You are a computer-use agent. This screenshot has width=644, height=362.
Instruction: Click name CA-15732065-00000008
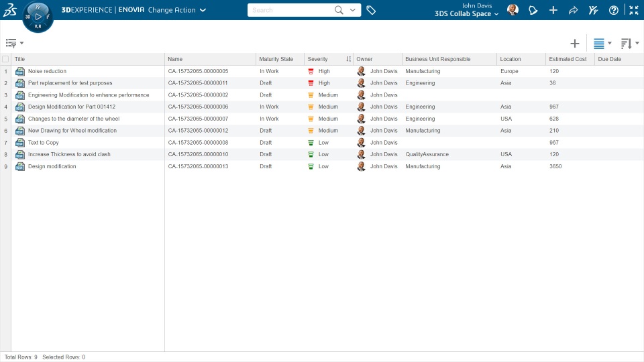click(x=198, y=143)
